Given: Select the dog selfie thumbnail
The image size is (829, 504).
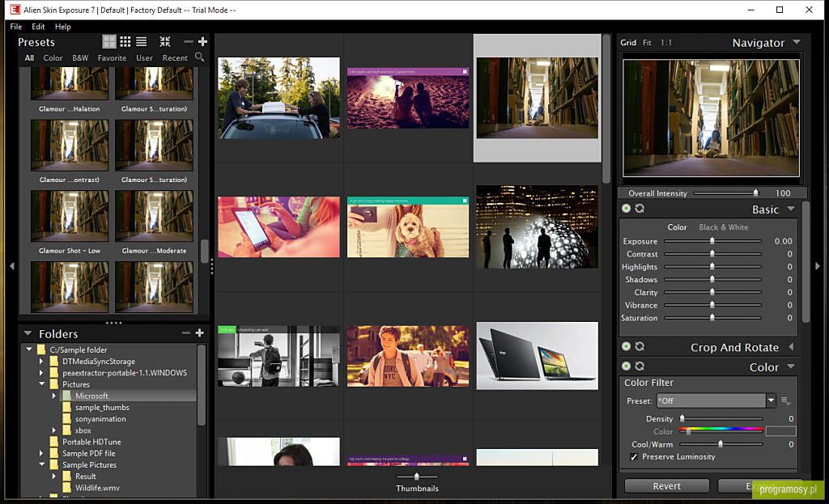Looking at the screenshot, I should click(x=408, y=227).
